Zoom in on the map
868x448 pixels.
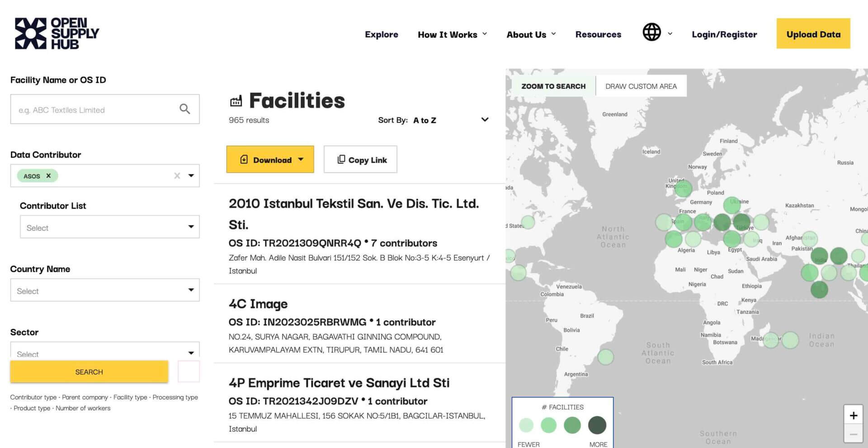854,415
